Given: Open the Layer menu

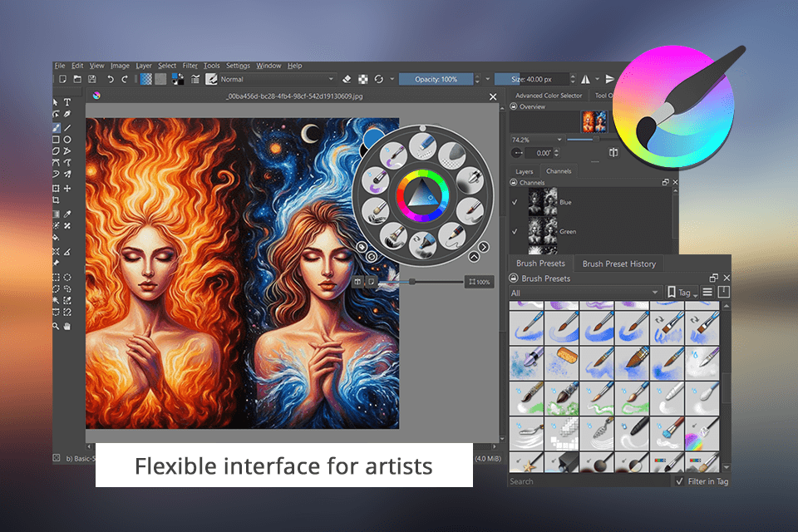Looking at the screenshot, I should click(x=144, y=66).
